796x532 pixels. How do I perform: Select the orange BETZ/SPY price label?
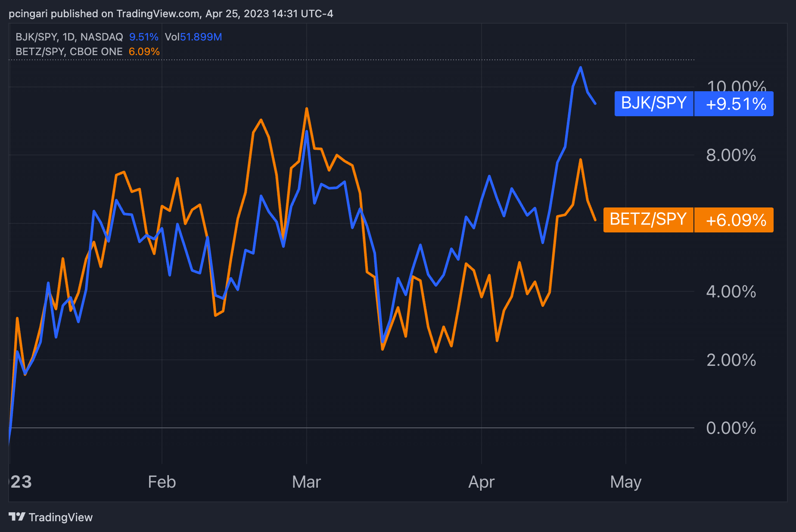(x=648, y=220)
